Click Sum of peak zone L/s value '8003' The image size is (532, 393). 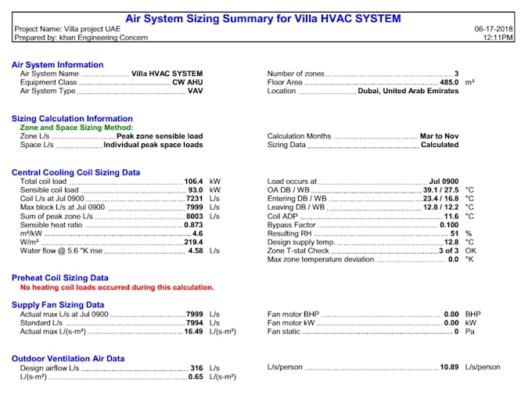click(x=194, y=216)
